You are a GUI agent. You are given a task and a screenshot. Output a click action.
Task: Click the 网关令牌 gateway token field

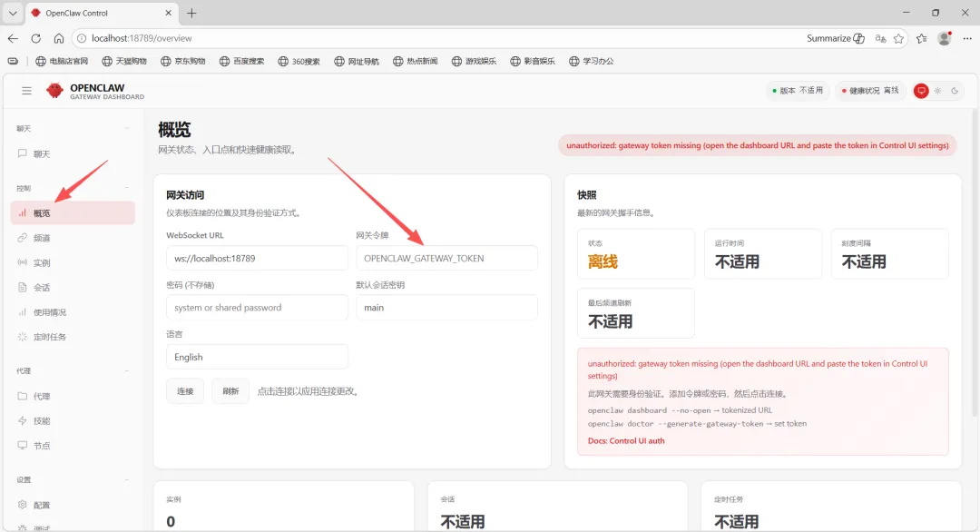(446, 258)
